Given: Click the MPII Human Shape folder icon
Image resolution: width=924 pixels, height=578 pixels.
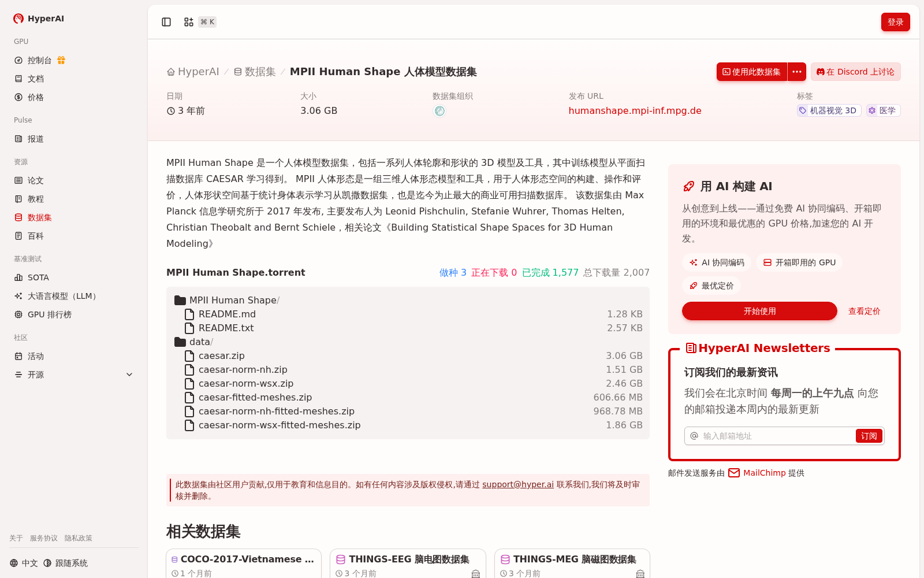Looking at the screenshot, I should (x=180, y=300).
